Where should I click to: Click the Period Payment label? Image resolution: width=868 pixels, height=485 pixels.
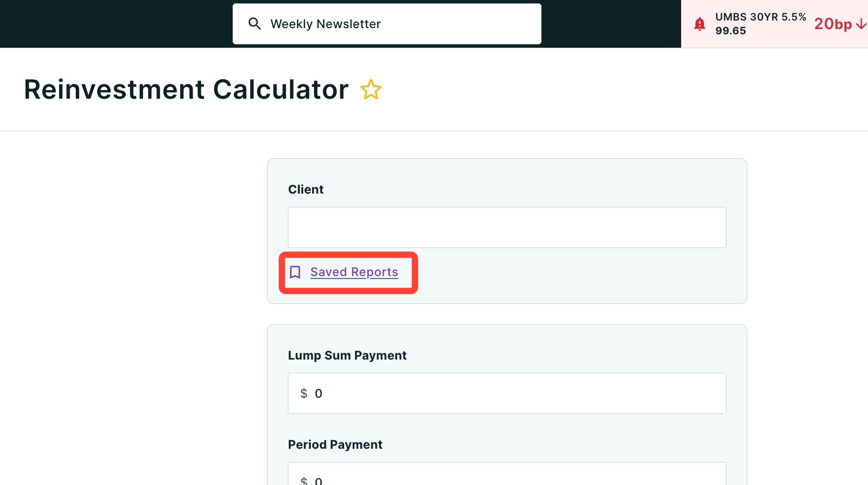coord(335,444)
